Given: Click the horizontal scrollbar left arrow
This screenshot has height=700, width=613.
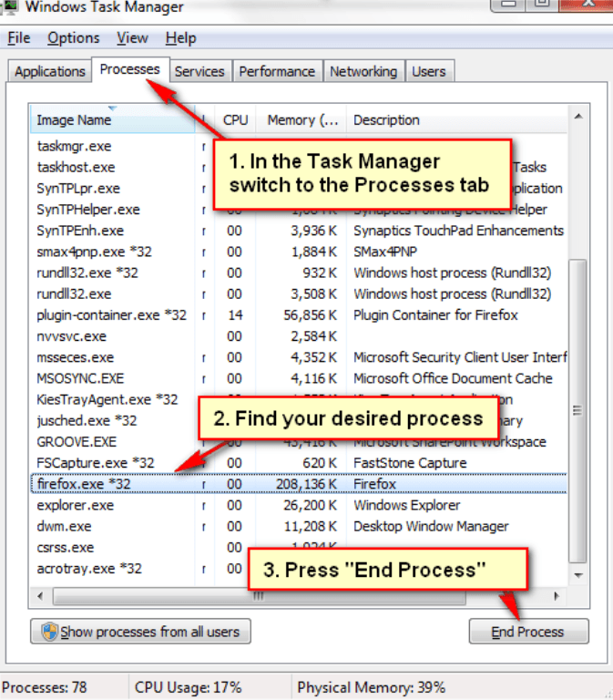Looking at the screenshot, I should tap(40, 596).
